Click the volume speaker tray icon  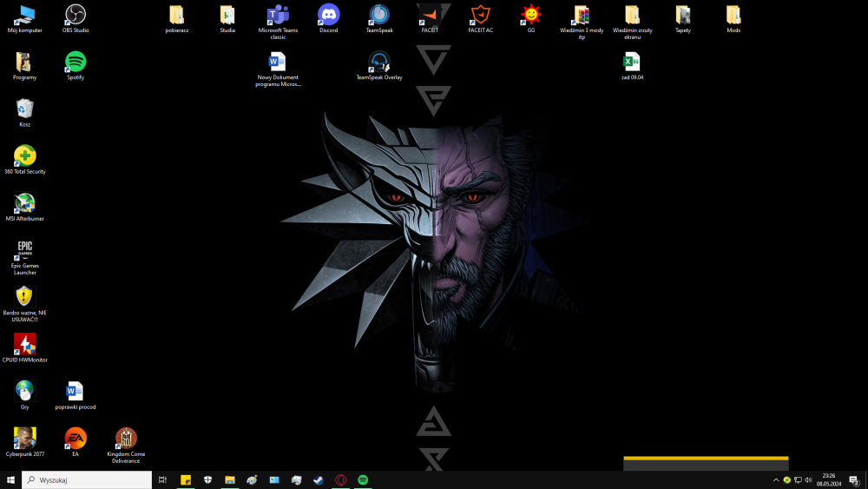click(808, 479)
